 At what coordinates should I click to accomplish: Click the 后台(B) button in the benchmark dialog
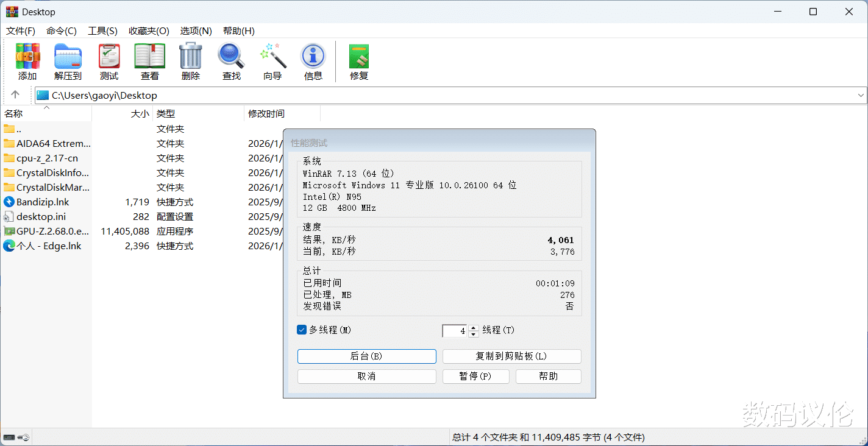[x=367, y=356]
